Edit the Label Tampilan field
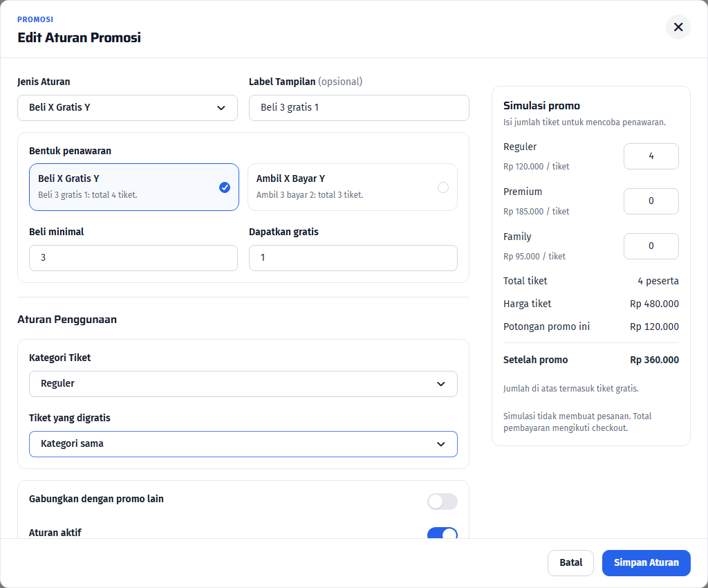708x588 pixels. pyautogui.click(x=359, y=107)
